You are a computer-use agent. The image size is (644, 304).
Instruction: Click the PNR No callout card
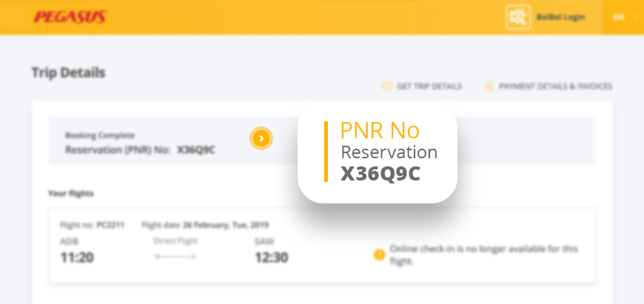(x=377, y=152)
